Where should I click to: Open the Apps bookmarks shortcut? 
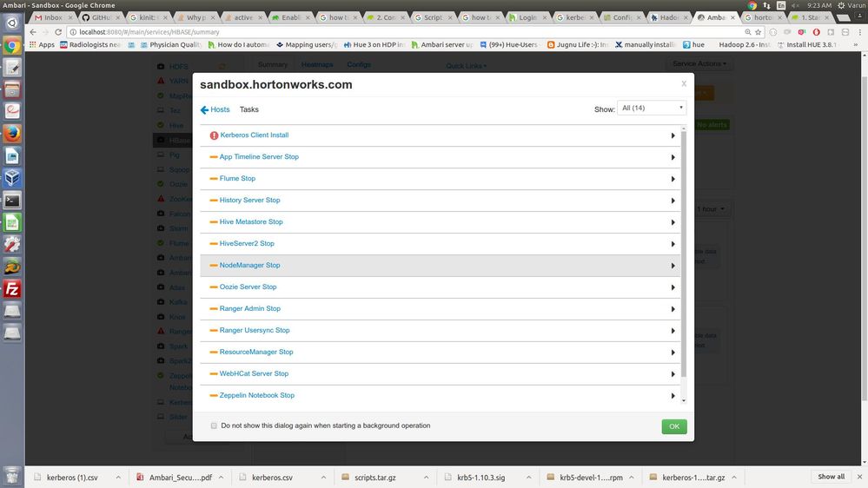coord(42,45)
